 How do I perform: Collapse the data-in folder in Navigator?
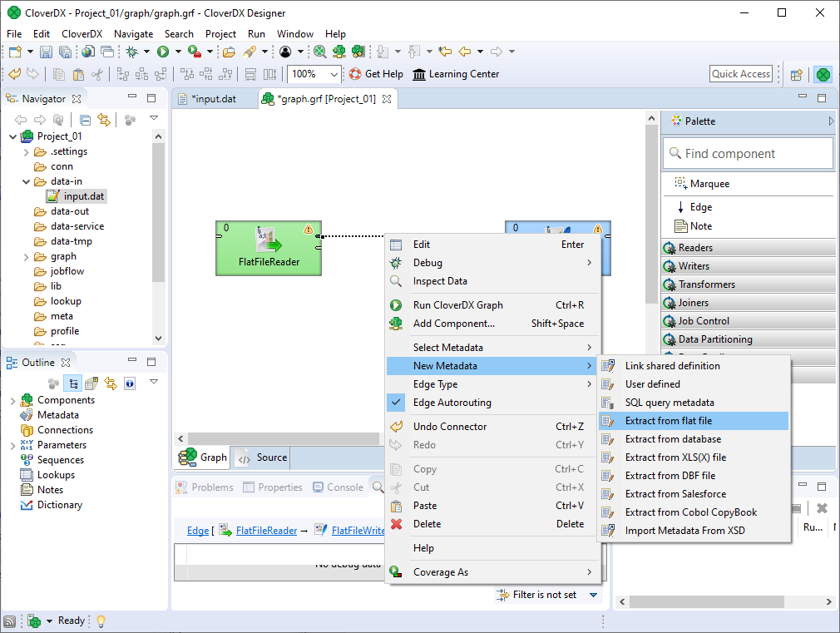(x=27, y=181)
